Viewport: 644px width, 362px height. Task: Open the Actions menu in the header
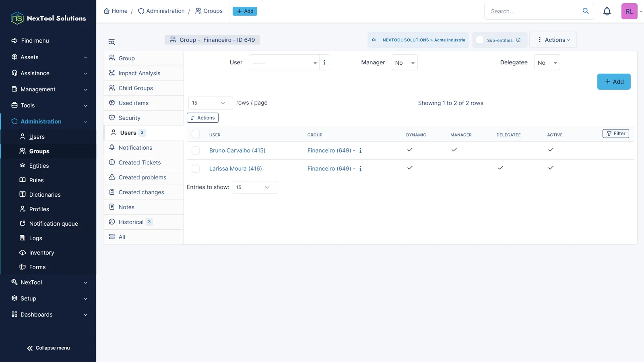point(553,40)
